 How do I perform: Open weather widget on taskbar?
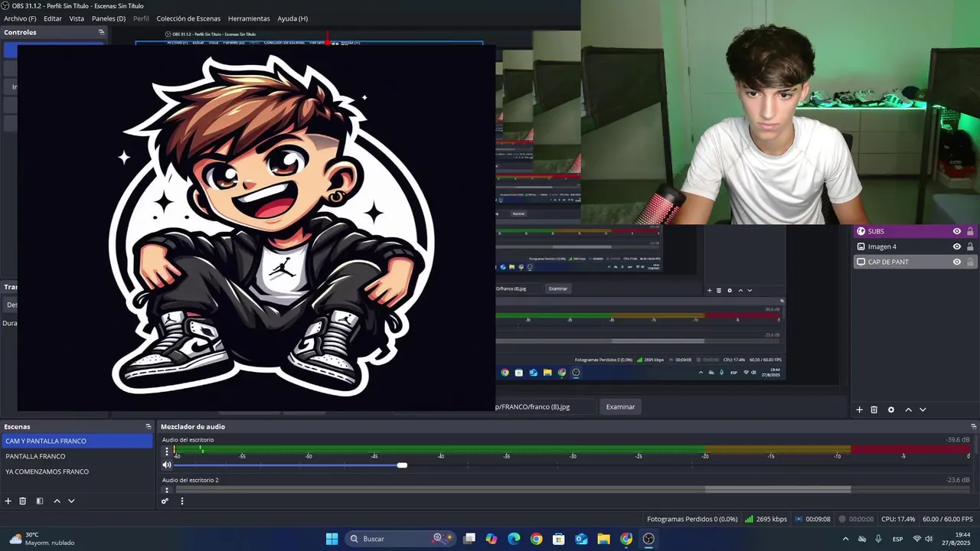41,539
